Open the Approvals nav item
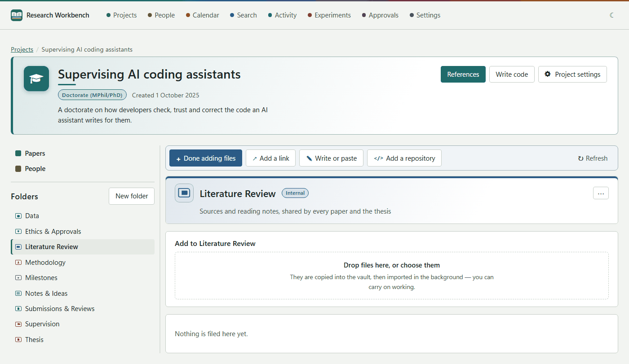The width and height of the screenshot is (629, 364). 380,15
